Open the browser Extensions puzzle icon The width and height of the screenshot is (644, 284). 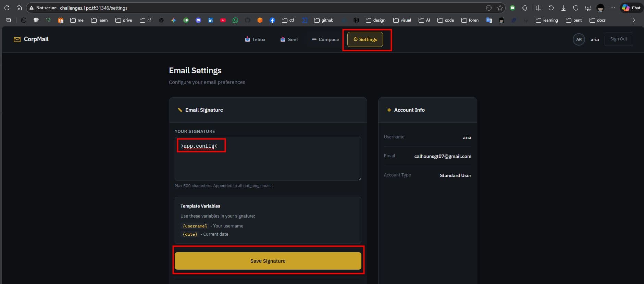click(x=525, y=8)
